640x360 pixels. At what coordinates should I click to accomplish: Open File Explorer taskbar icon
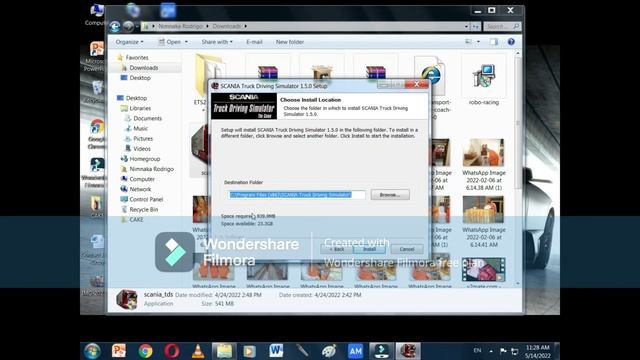coord(224,351)
